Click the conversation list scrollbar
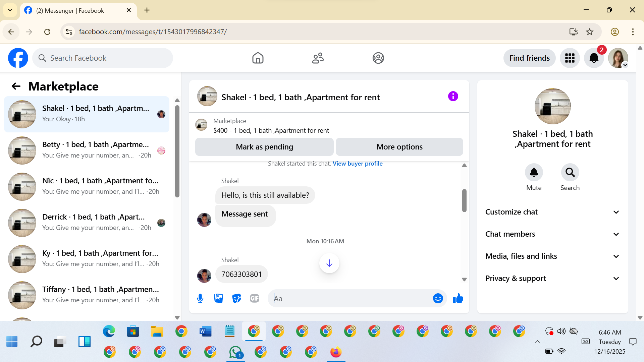The image size is (644, 362). click(x=177, y=151)
